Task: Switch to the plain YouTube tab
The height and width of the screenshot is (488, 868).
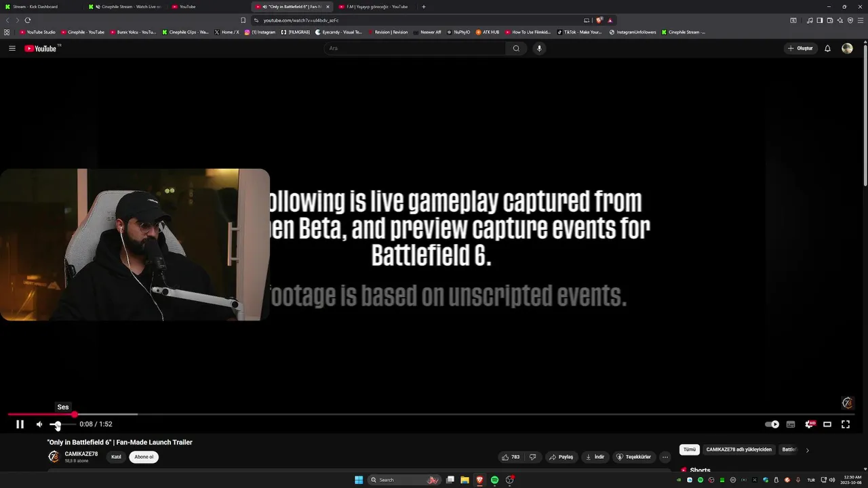Action: pos(209,7)
